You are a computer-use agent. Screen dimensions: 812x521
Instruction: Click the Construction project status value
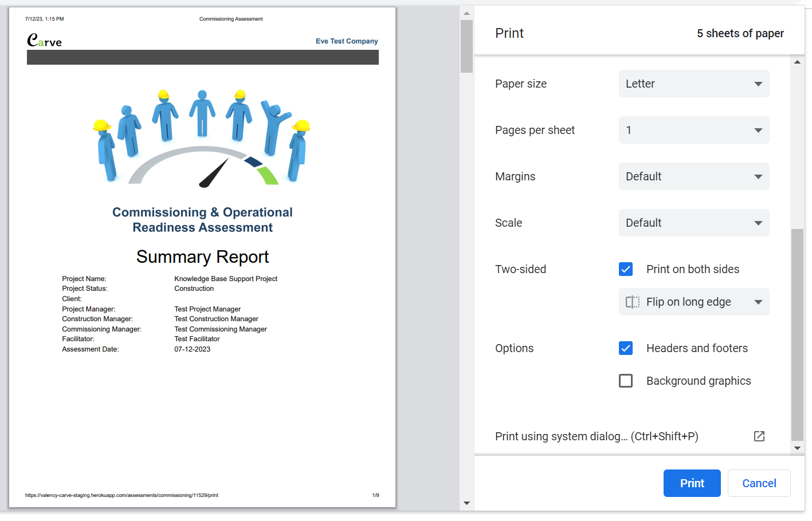[x=194, y=289]
